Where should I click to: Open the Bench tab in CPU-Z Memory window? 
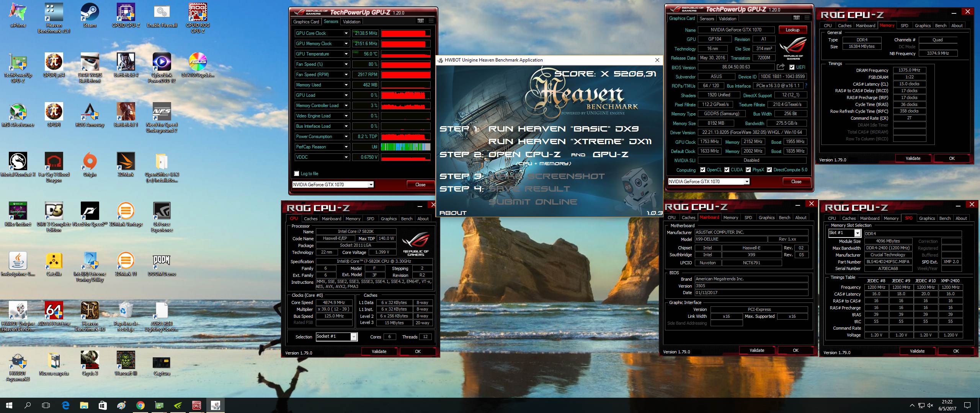[941, 26]
